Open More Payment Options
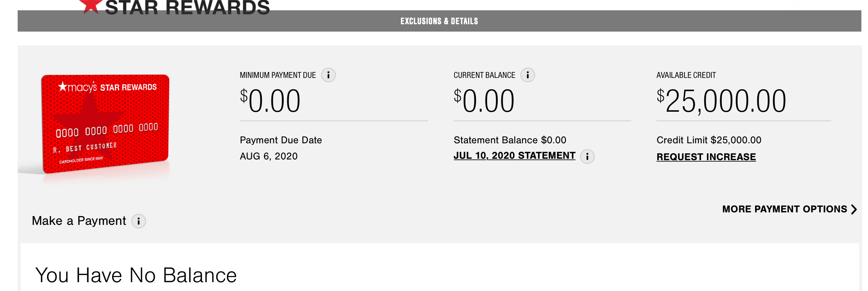 [785, 209]
